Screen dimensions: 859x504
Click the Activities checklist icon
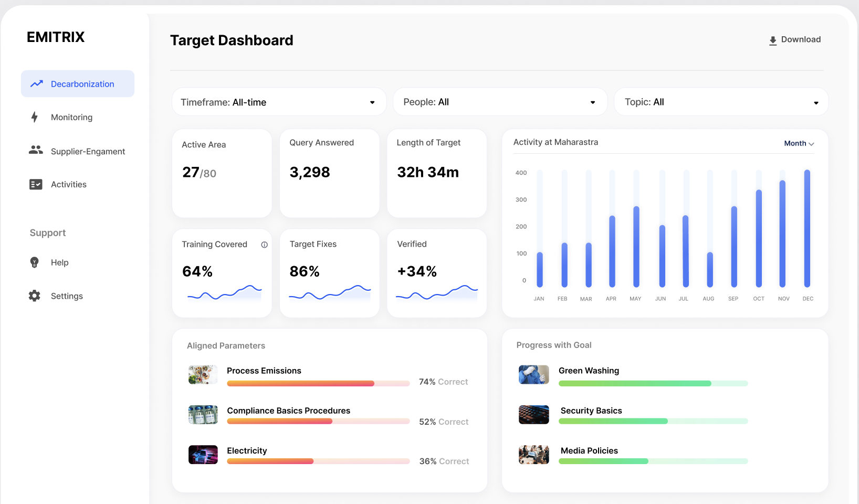[35, 184]
